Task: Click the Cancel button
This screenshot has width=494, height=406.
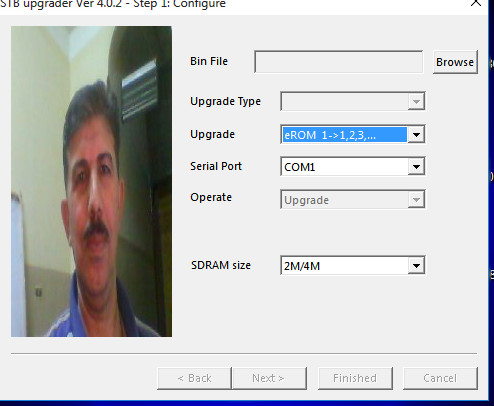Action: point(440,378)
